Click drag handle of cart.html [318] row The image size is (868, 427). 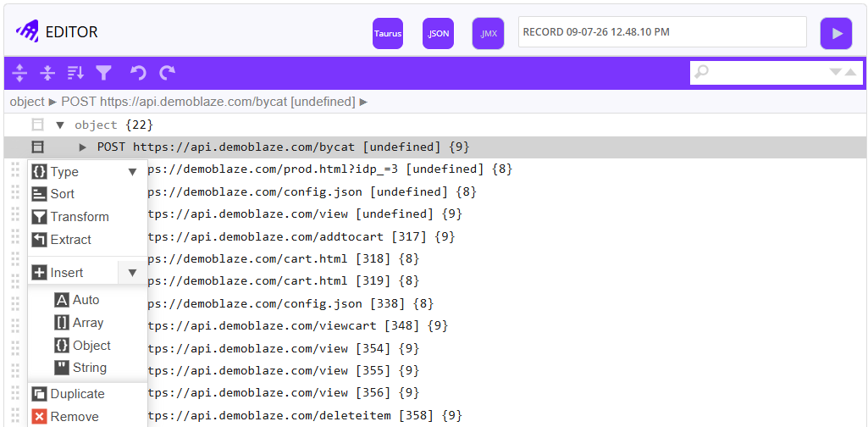pos(15,259)
